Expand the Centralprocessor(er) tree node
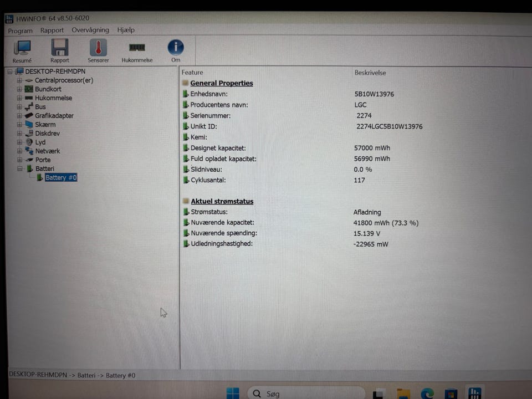Image resolution: width=532 pixels, height=399 pixels. [x=19, y=80]
